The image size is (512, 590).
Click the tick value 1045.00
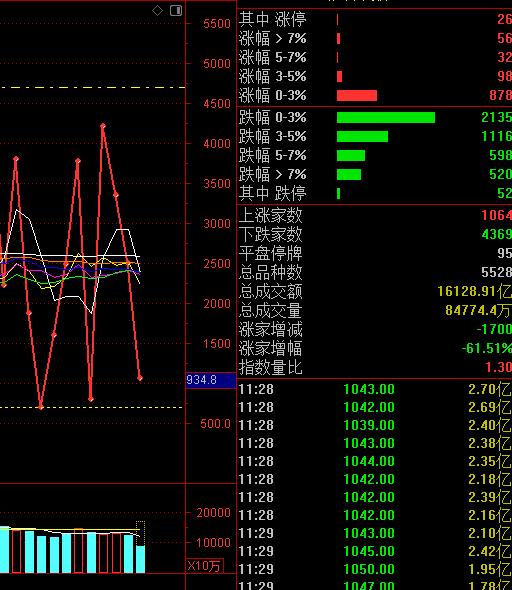click(x=369, y=551)
